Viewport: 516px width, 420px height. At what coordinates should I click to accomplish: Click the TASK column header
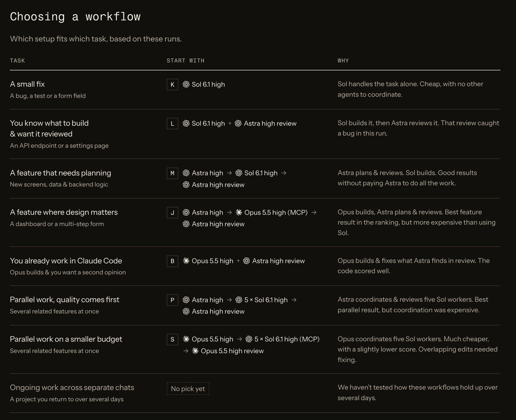pos(18,61)
